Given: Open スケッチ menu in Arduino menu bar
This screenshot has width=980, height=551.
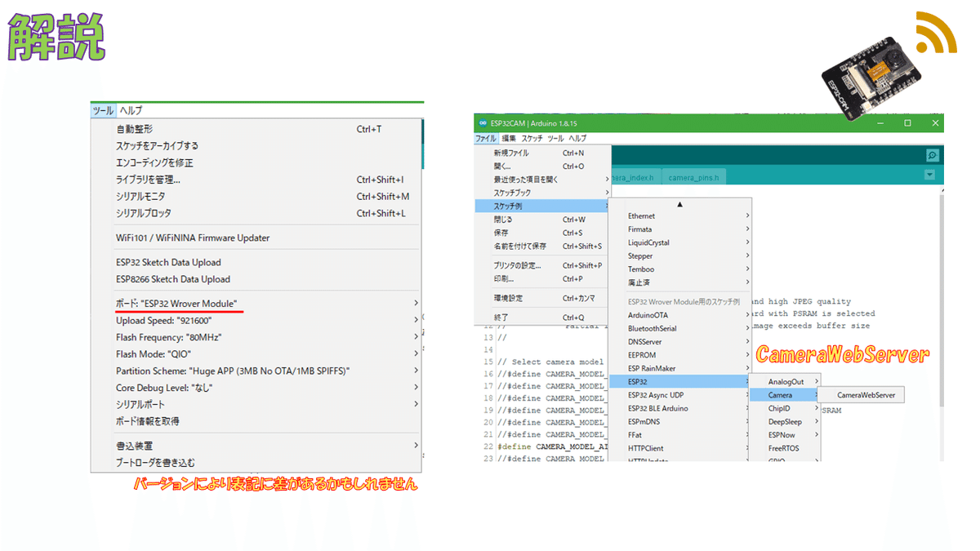Looking at the screenshot, I should (x=532, y=139).
